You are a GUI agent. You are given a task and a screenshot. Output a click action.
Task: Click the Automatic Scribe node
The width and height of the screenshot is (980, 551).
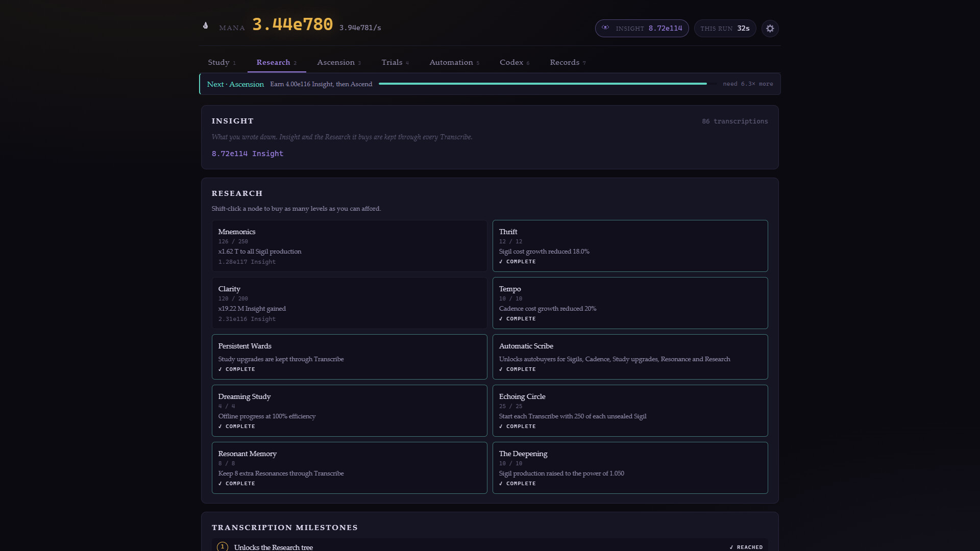(630, 357)
